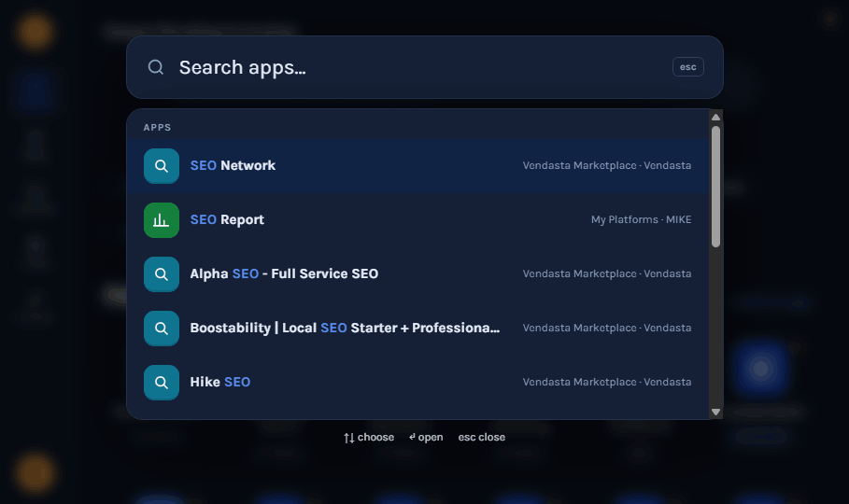Click the magnifier icon in search bar
The image size is (849, 504).
pos(156,67)
